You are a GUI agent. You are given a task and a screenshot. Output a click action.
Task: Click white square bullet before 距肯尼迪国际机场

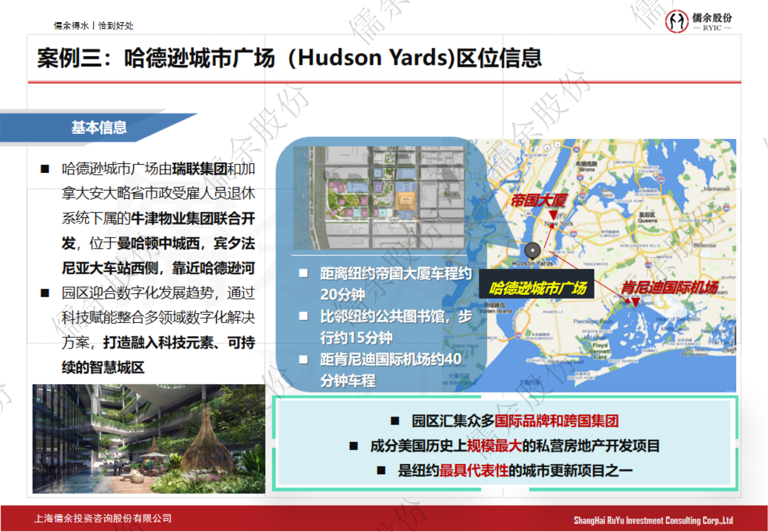303,360
